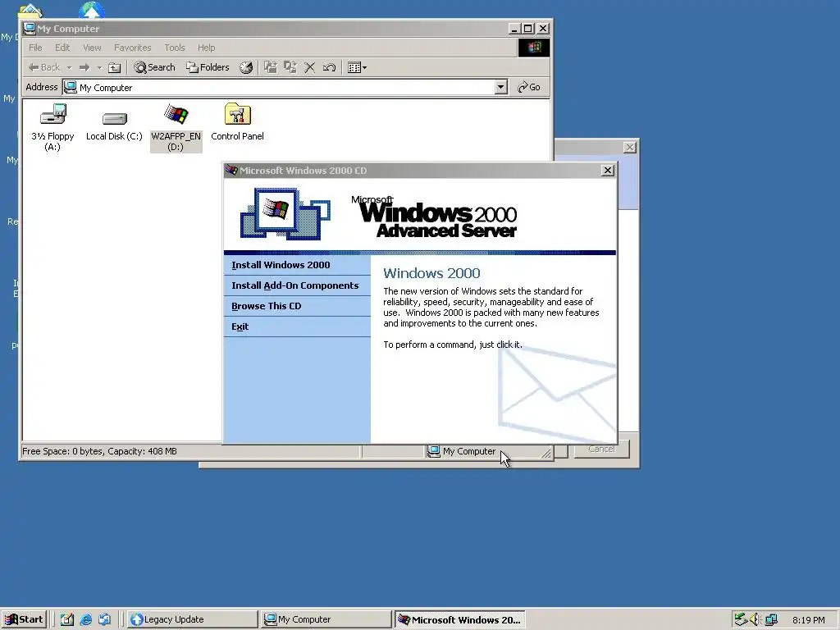Image resolution: width=840 pixels, height=630 pixels.
Task: Click the Cancel button in the background dialog
Action: 601,449
